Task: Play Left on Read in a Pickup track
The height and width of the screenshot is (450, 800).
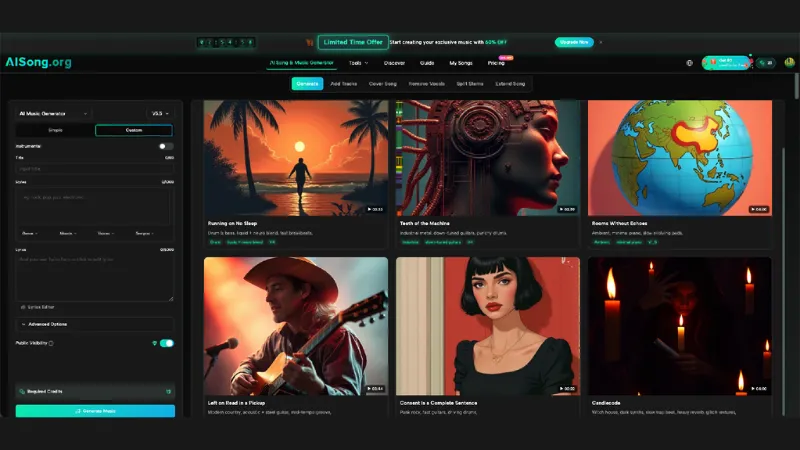Action: 375,388
